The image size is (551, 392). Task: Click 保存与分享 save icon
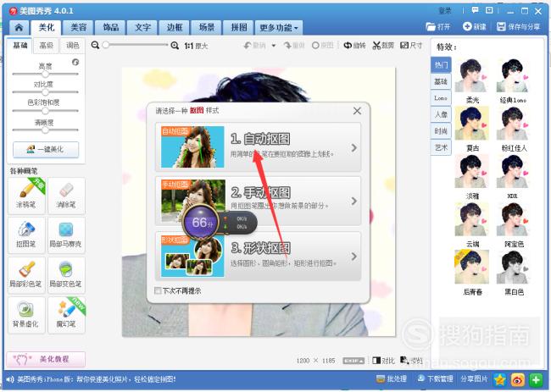(x=518, y=27)
